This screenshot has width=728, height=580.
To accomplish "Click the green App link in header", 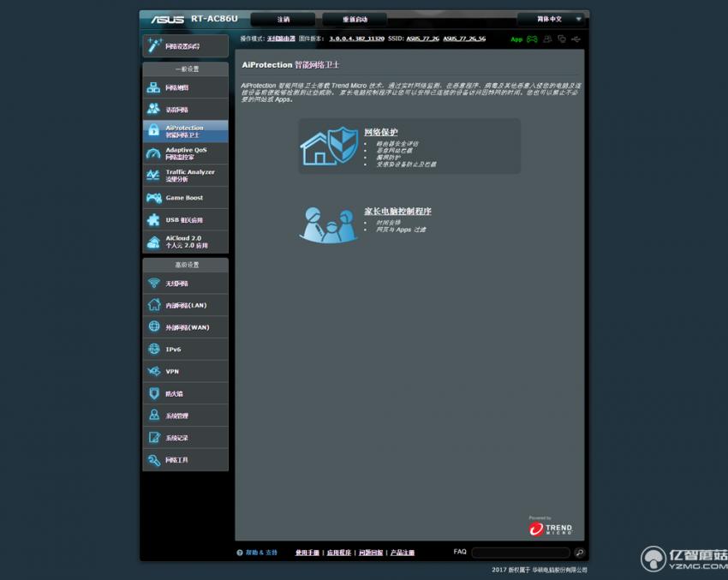I will (516, 39).
